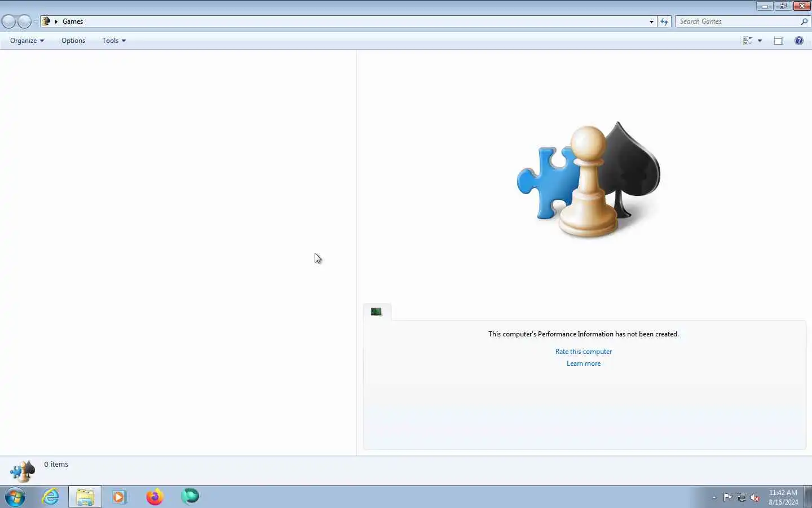
Task: Click the Games icon in the details pane
Action: tap(23, 471)
